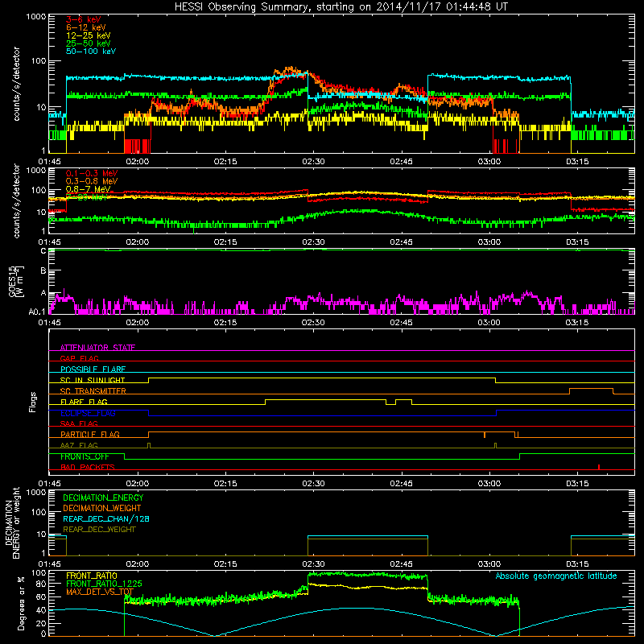Select the SC_IN_SUNLIGHT flag label
644x644 pixels.
93,380
